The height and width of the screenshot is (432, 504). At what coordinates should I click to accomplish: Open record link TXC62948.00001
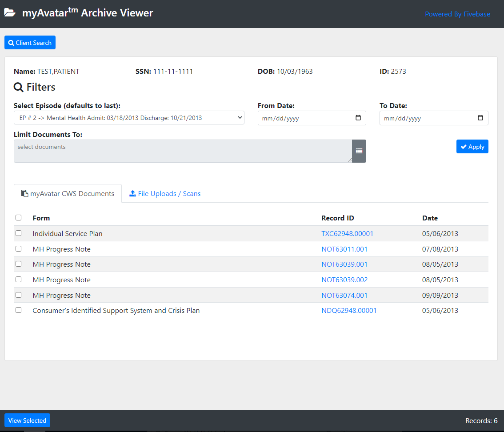pos(347,233)
